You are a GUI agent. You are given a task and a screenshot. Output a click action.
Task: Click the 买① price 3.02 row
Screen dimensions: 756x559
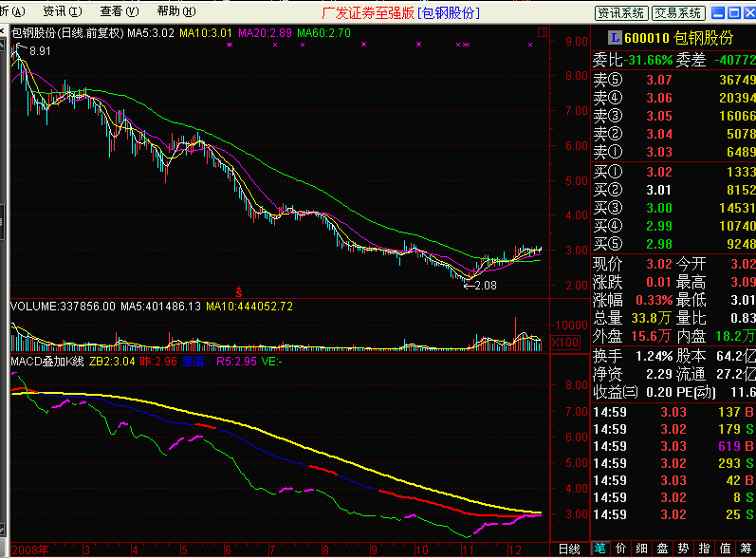click(x=674, y=172)
